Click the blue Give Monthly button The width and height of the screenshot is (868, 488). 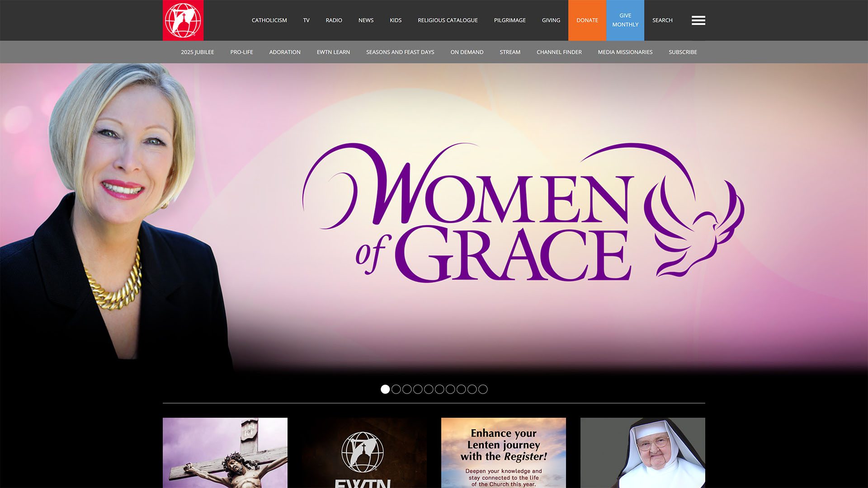[x=625, y=20]
